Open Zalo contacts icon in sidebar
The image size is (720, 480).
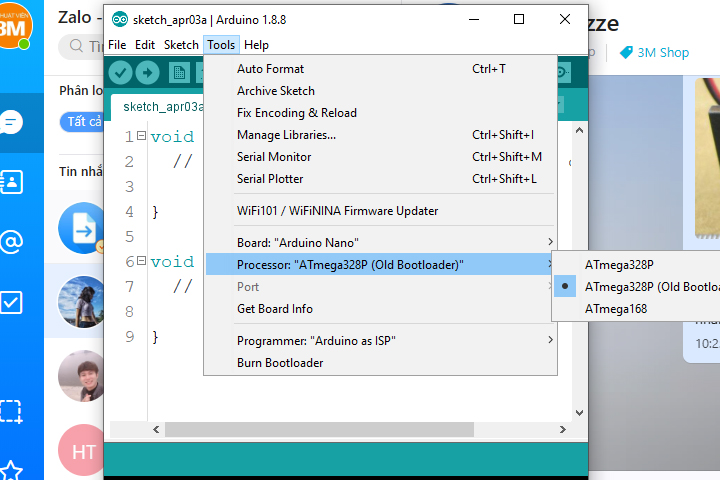[x=11, y=182]
